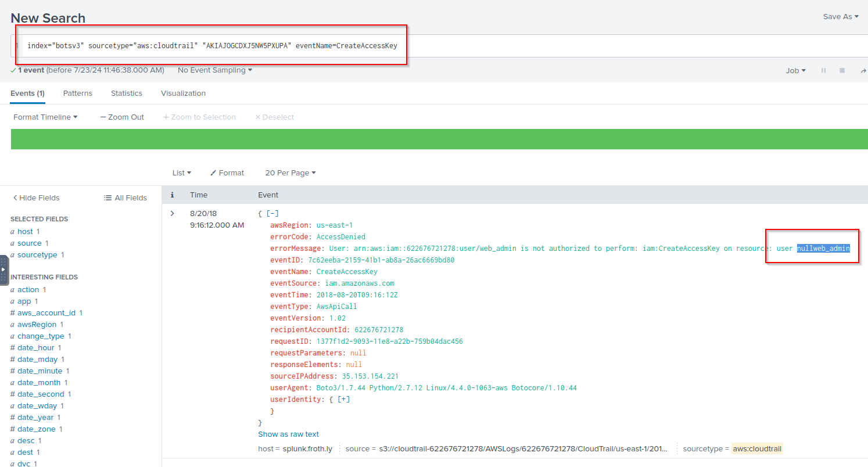This screenshot has width=868, height=467.
Task: Click the share job arrow icon
Action: [863, 70]
